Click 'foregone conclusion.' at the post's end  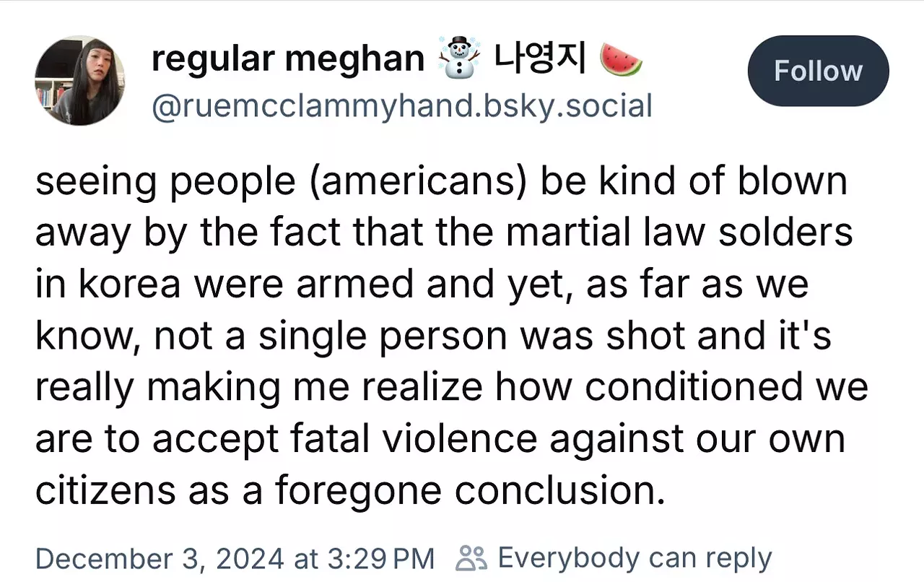pos(470,491)
